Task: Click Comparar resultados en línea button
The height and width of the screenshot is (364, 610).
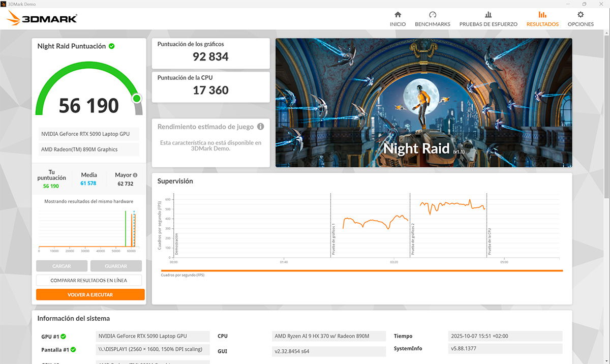Action: [90, 280]
